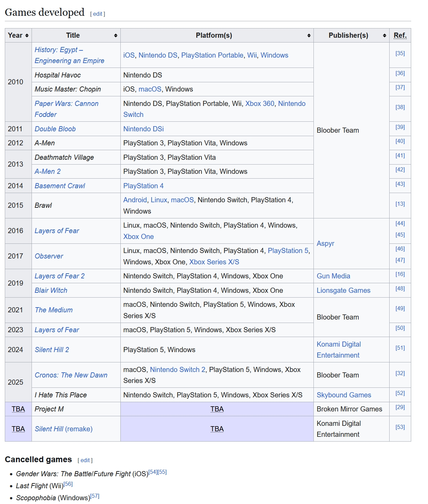Follow reference [49]

click(400, 308)
